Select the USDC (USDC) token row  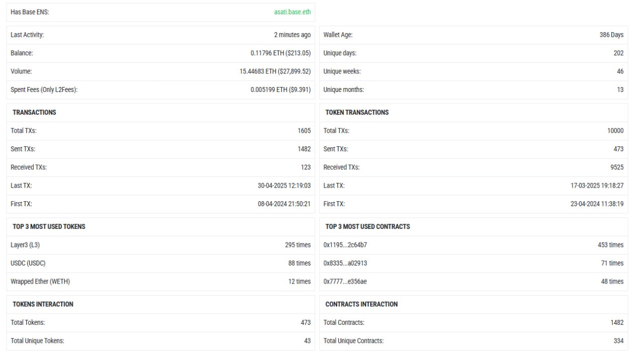tap(160, 263)
